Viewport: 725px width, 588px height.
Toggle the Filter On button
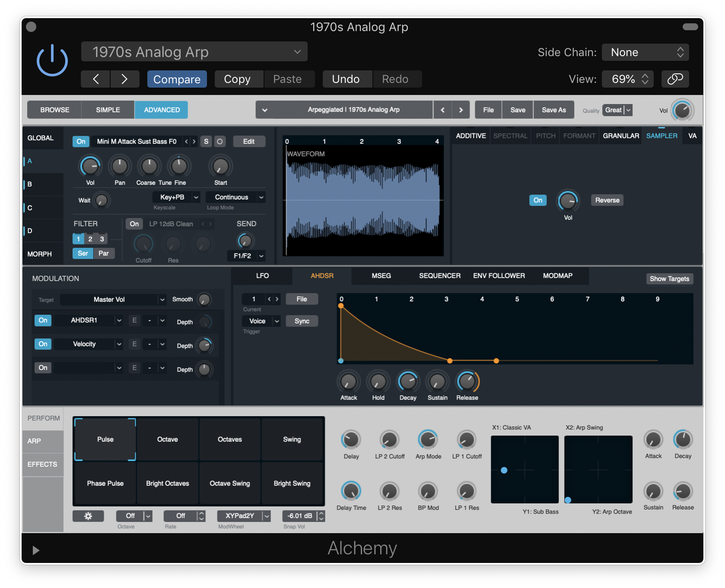pyautogui.click(x=134, y=224)
